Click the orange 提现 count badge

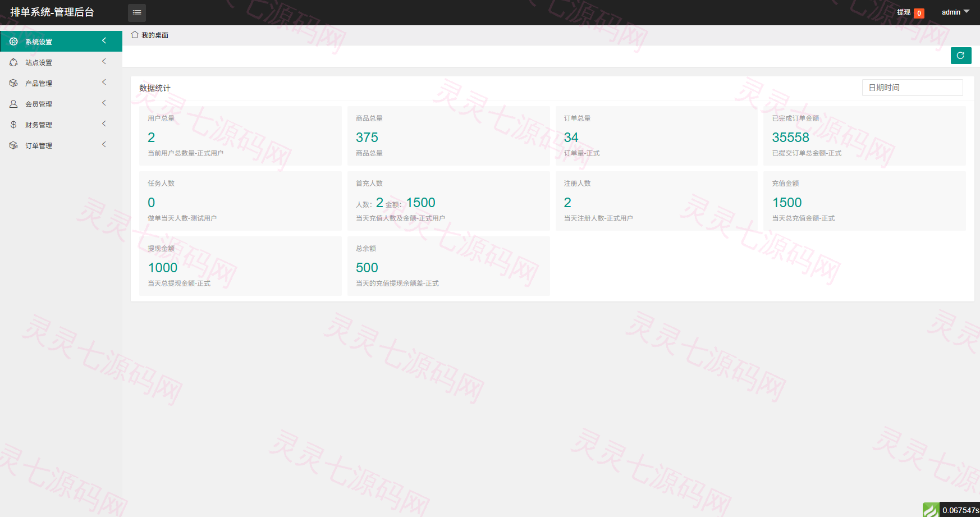click(x=919, y=13)
